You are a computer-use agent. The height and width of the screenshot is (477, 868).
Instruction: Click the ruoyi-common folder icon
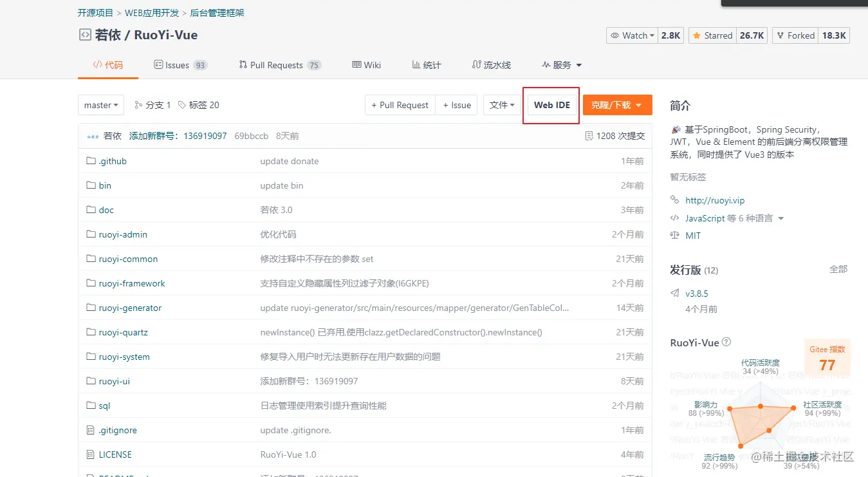point(91,259)
